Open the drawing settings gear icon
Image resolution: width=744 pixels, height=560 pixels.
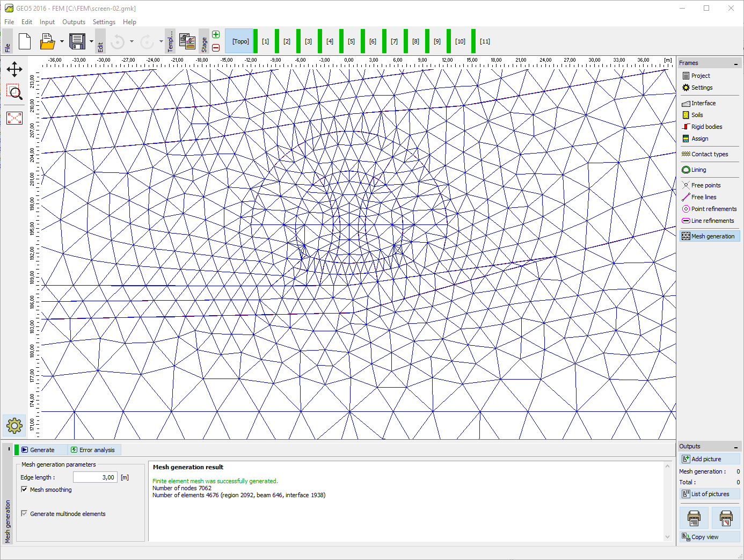14,426
